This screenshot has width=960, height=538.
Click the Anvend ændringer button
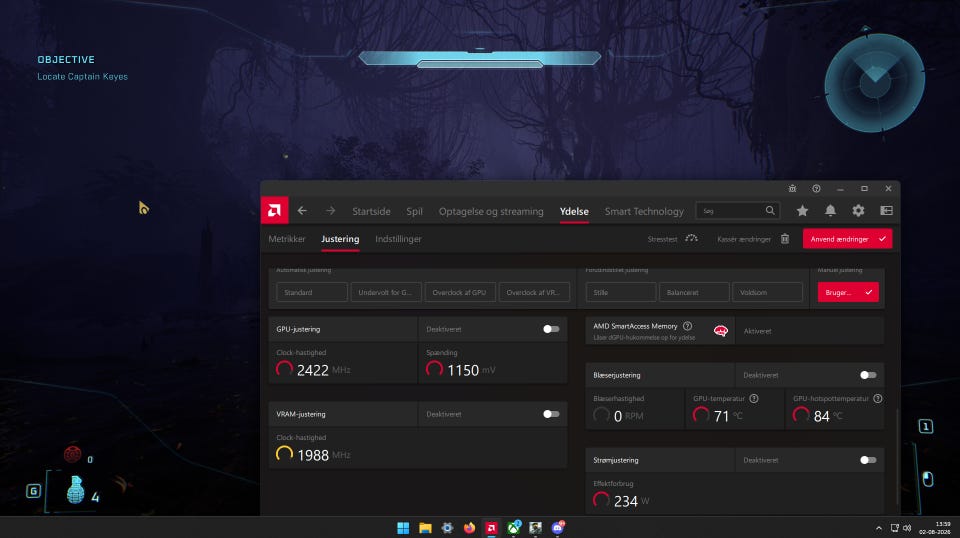(847, 239)
